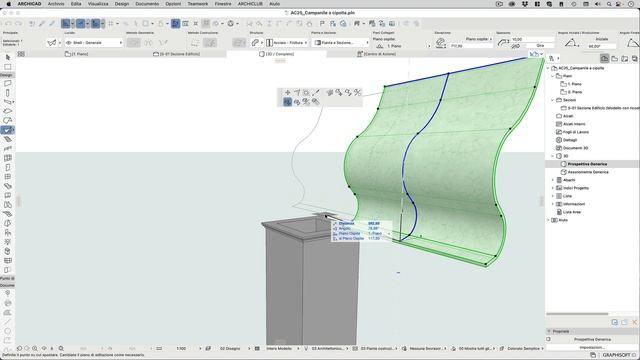Open Fogli di Lavoro in the Navigator
The width and height of the screenshot is (640, 360).
pos(576,132)
